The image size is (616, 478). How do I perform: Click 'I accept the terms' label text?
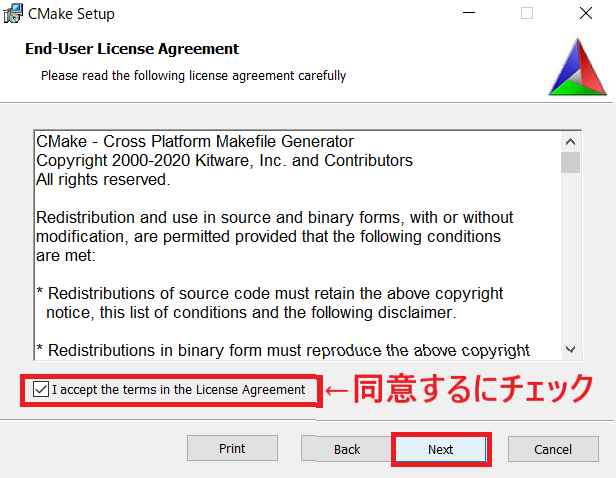point(178,390)
